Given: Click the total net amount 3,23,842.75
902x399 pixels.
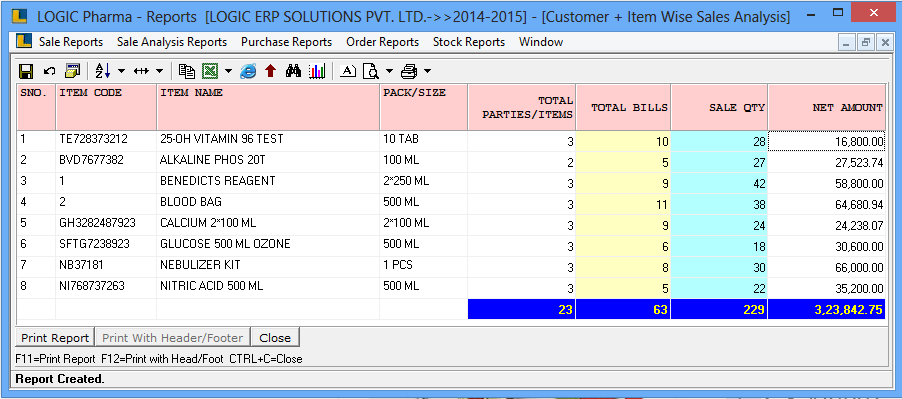Looking at the screenshot, I should pyautogui.click(x=826, y=309).
